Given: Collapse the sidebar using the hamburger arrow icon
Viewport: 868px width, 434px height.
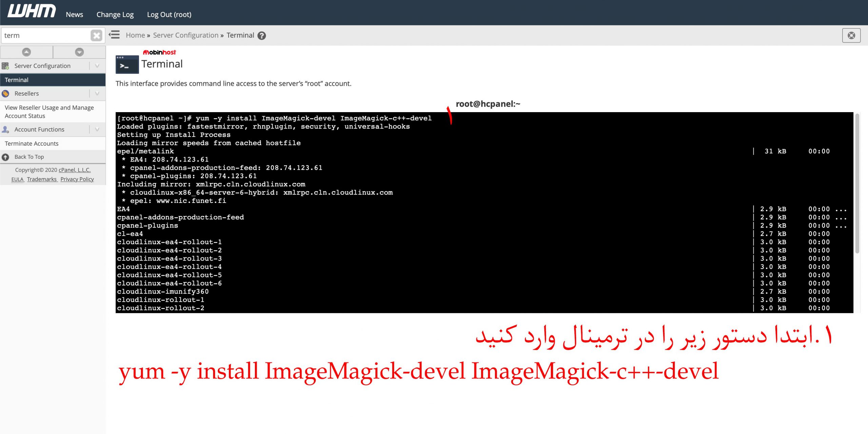Looking at the screenshot, I should [x=115, y=35].
